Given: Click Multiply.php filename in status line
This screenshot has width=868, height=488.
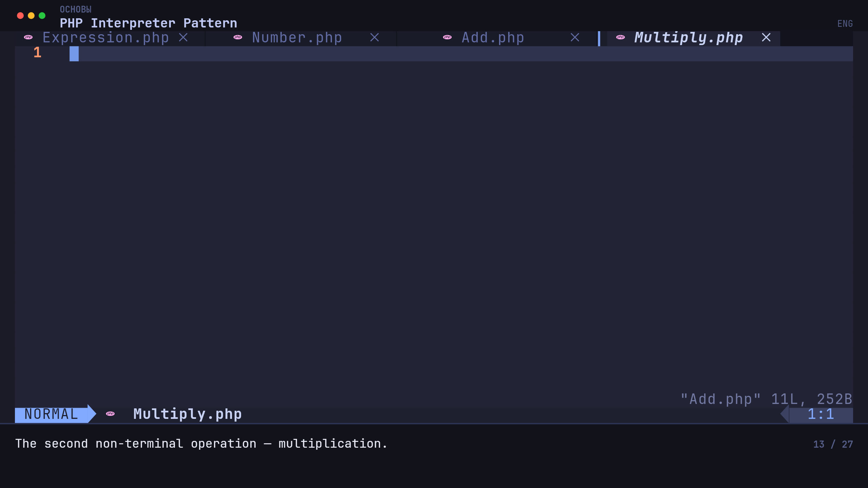Looking at the screenshot, I should pos(188,414).
